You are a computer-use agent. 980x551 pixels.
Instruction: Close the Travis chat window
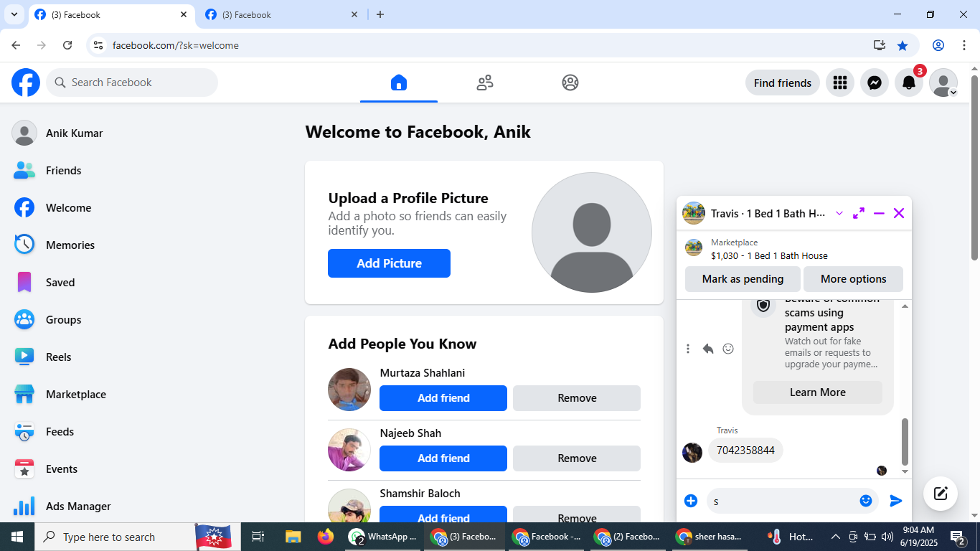899,213
